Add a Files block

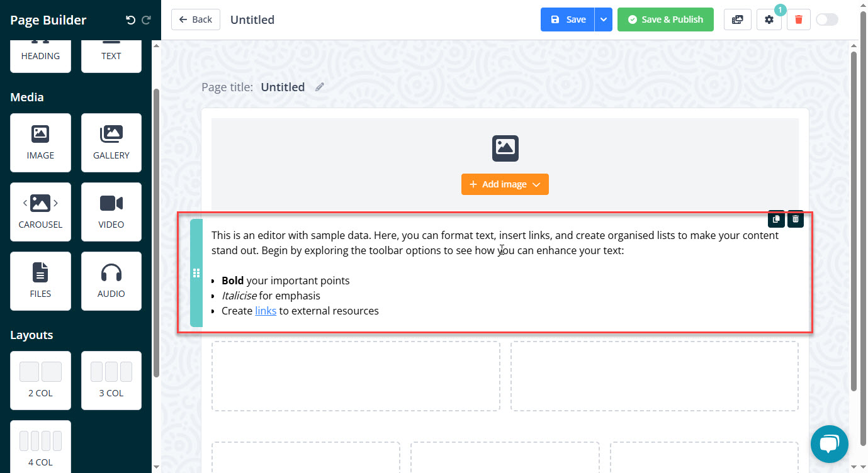coord(40,281)
